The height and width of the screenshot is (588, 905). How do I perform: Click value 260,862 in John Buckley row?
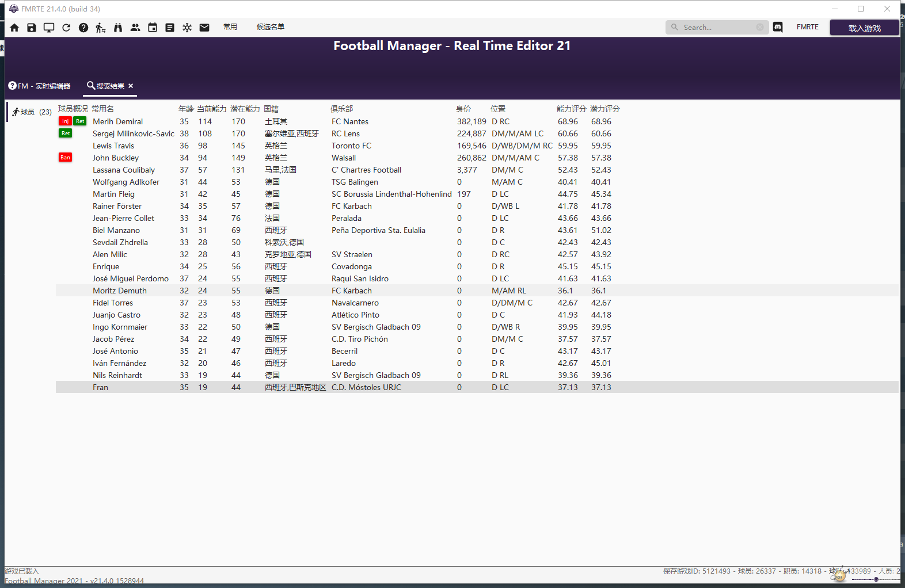tap(471, 158)
